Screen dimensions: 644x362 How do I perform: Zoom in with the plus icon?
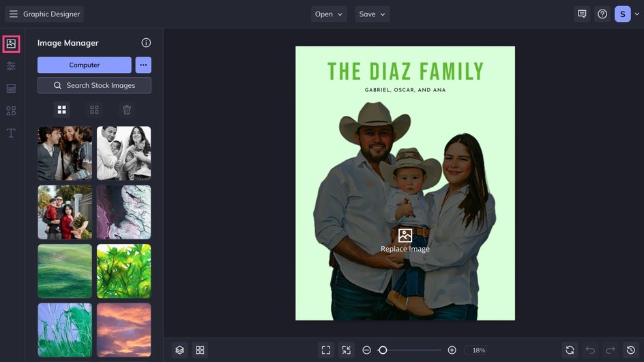pos(452,350)
